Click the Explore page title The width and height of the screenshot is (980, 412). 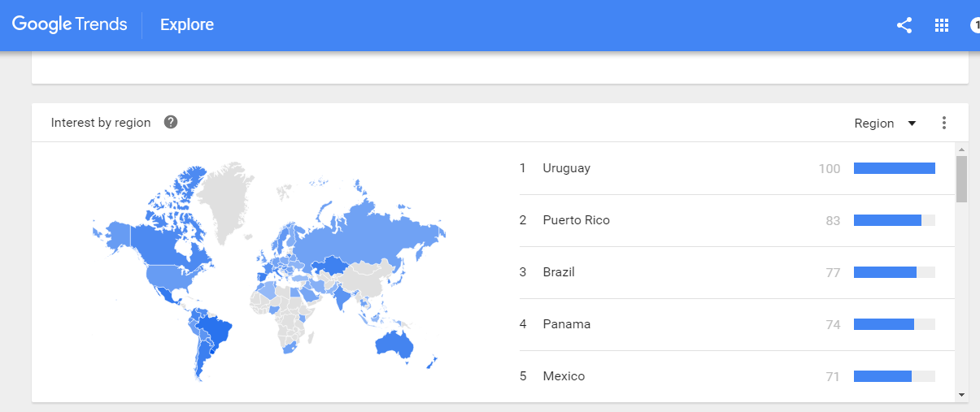[x=187, y=24]
